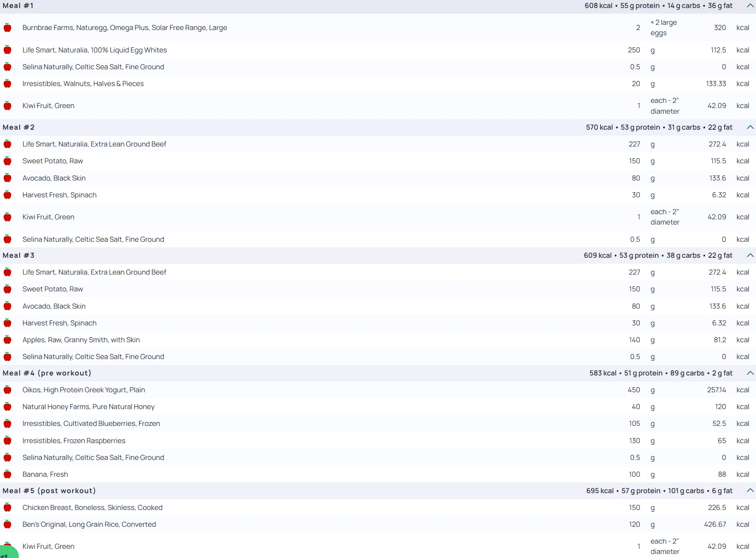756x558 pixels.
Task: Click apple icon beside Banana, Fresh
Action: click(7, 474)
